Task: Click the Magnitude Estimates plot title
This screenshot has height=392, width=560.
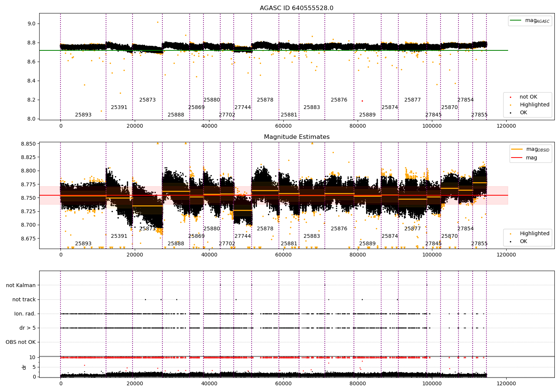Action: 296,137
